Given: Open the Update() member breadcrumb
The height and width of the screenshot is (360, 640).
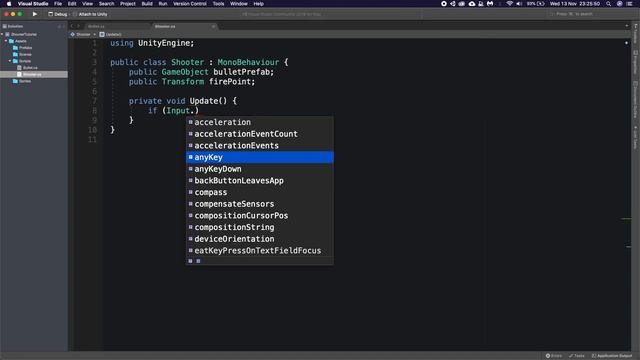Looking at the screenshot, I should [x=111, y=35].
